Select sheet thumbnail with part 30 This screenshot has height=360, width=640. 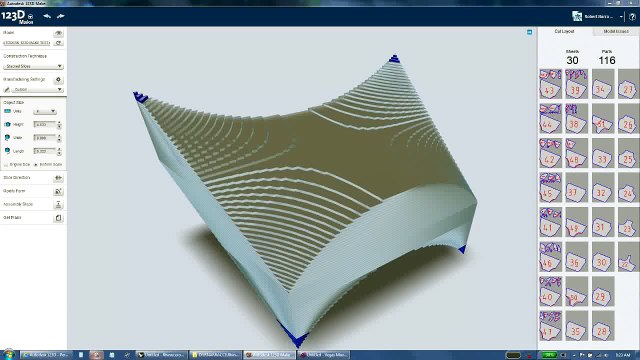point(603,257)
